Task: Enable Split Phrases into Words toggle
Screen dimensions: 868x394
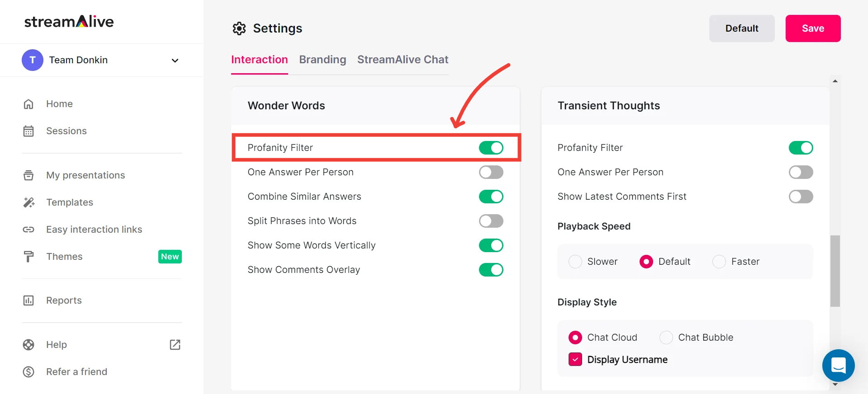Action: 491,221
